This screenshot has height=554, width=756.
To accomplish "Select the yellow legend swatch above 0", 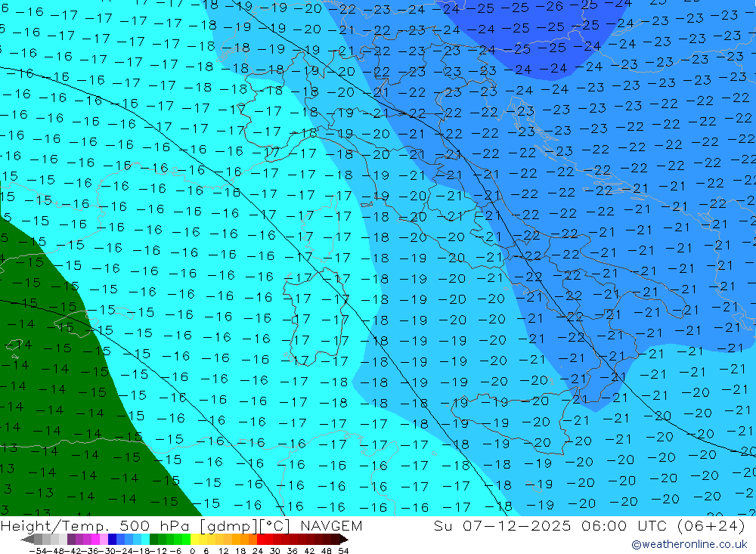I will (x=195, y=540).
